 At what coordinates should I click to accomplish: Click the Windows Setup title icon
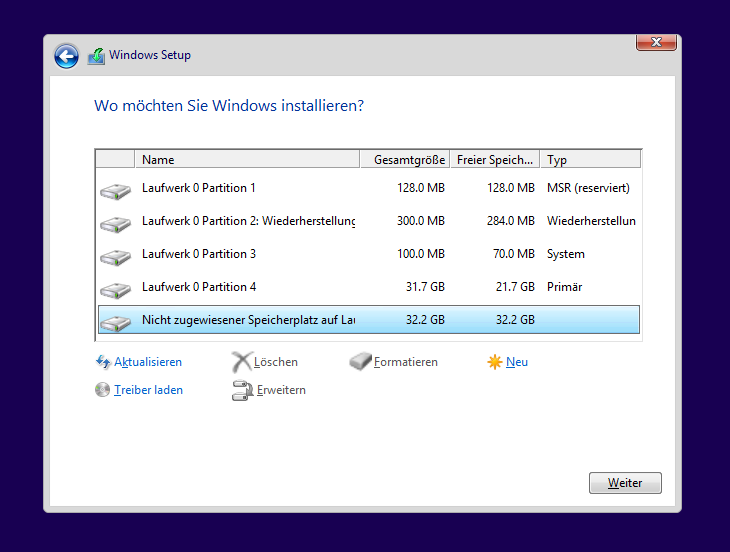pos(96,56)
